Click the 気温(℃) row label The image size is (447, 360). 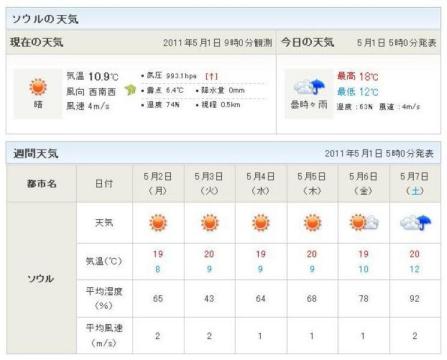(104, 261)
